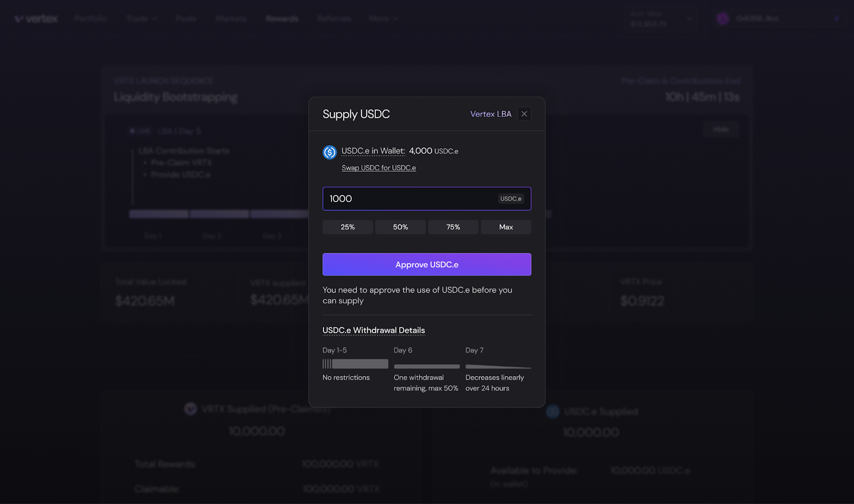Click the Vertex logo in the header
Screen dimensions: 854x504
pyautogui.click(x=36, y=19)
